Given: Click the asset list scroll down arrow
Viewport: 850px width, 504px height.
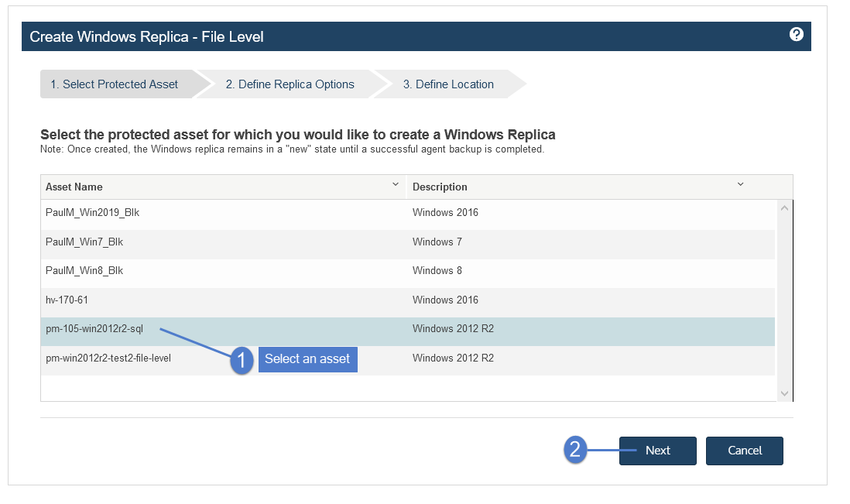Looking at the screenshot, I should tap(784, 393).
